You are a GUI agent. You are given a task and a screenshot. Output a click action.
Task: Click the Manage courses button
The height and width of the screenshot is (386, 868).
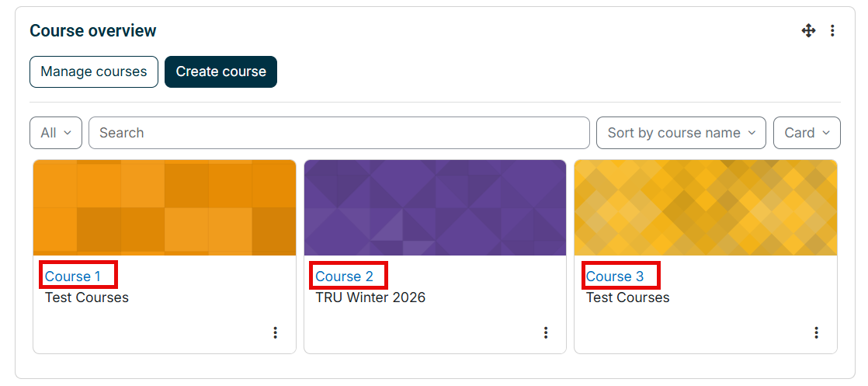click(93, 72)
